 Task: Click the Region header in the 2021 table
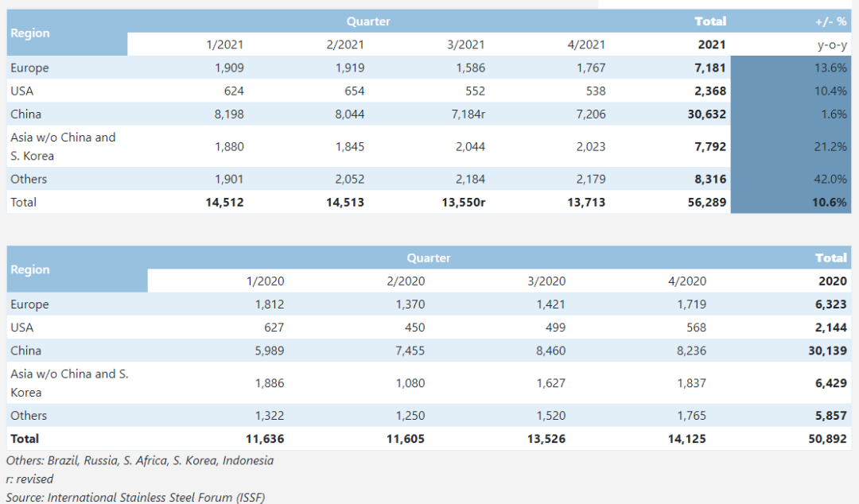click(30, 33)
